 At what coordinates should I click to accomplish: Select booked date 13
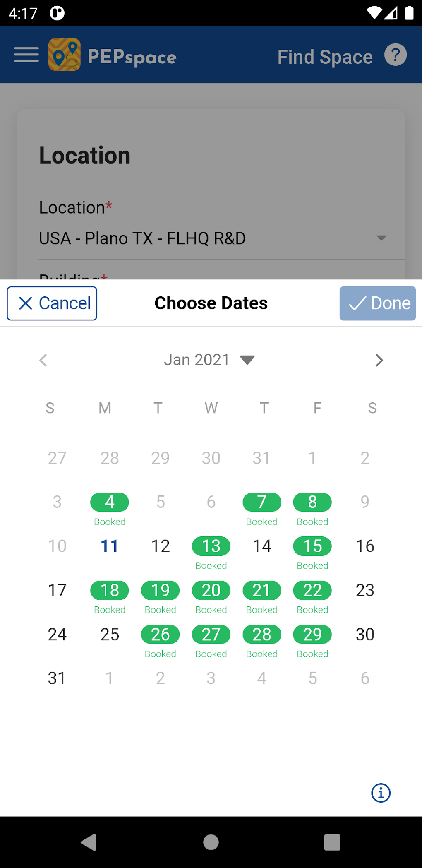211,546
